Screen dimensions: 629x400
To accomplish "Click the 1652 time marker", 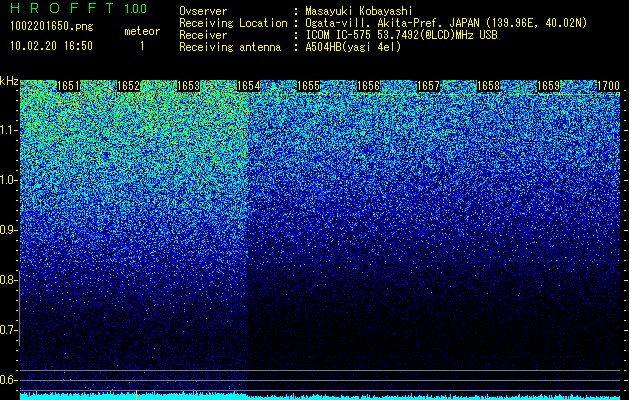I will 128,86.
